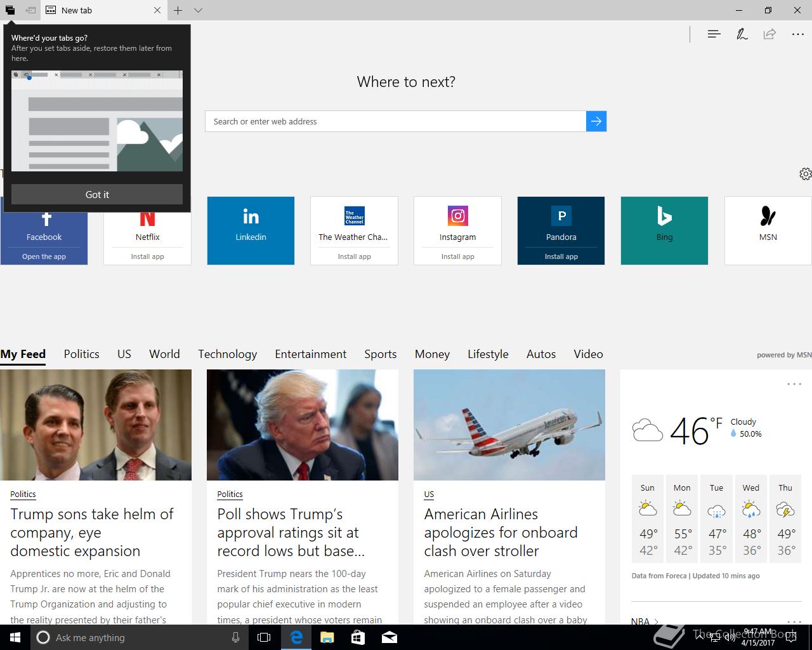Click headline Trump sons take helm of company
The image size is (812, 650).
tap(92, 533)
